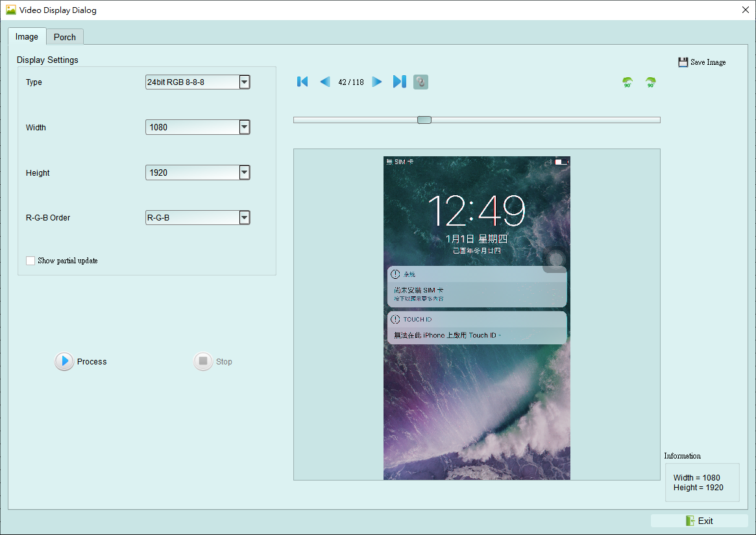Click the Video Display Dialog title icon
This screenshot has width=756, height=535.
pyautogui.click(x=10, y=10)
